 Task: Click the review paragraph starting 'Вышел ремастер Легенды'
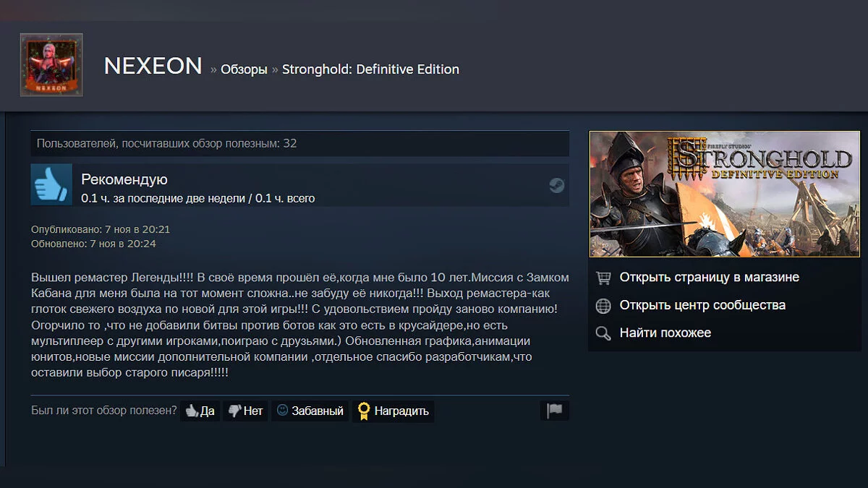pos(300,325)
